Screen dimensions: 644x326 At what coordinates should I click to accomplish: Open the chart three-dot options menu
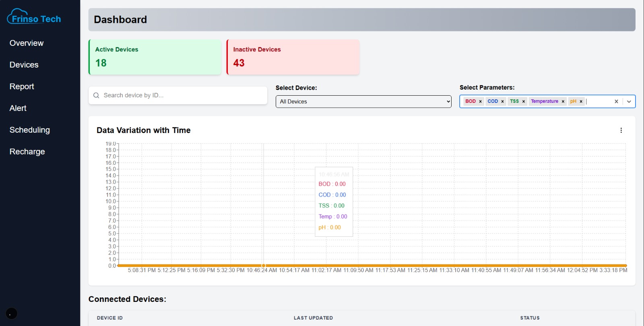click(621, 130)
